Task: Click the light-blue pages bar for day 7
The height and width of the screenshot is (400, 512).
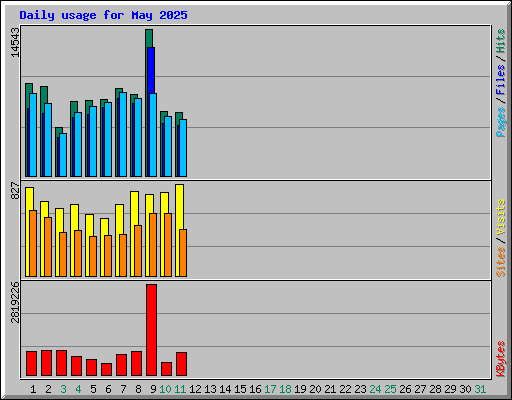Action: 123,134
